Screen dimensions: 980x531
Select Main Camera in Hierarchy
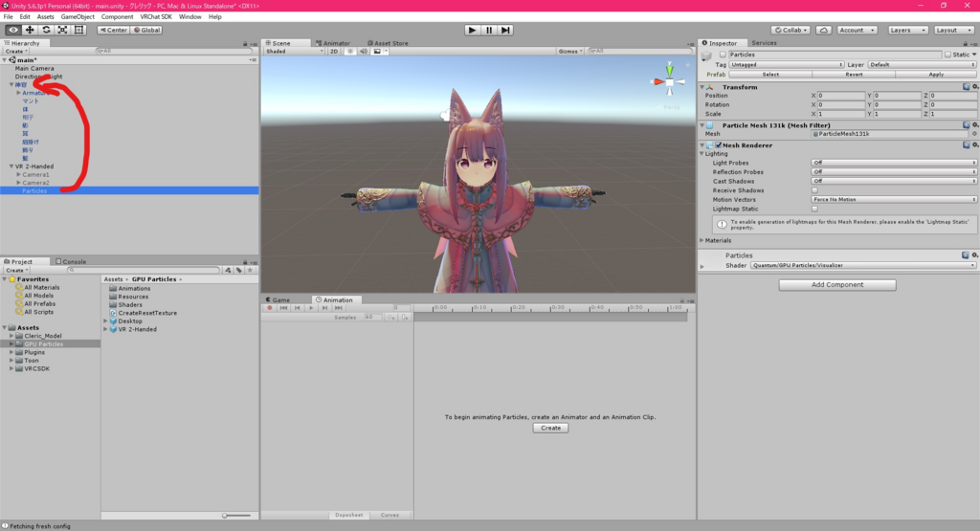point(34,69)
